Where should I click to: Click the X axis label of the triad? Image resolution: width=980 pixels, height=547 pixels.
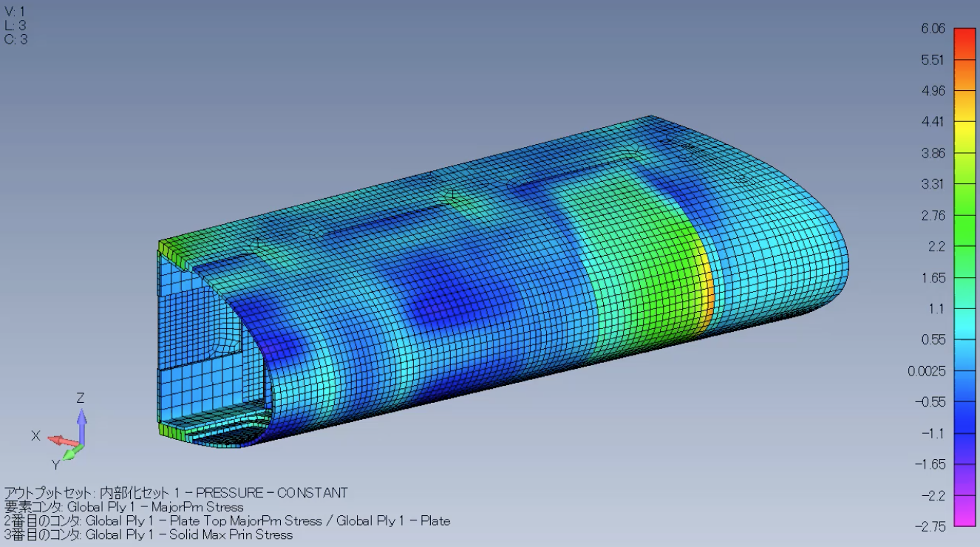[x=35, y=436]
